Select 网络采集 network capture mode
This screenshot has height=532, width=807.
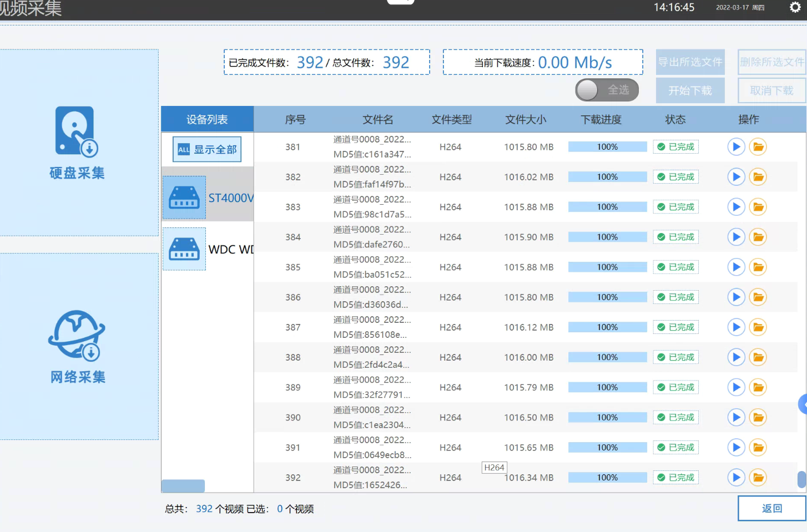point(78,347)
